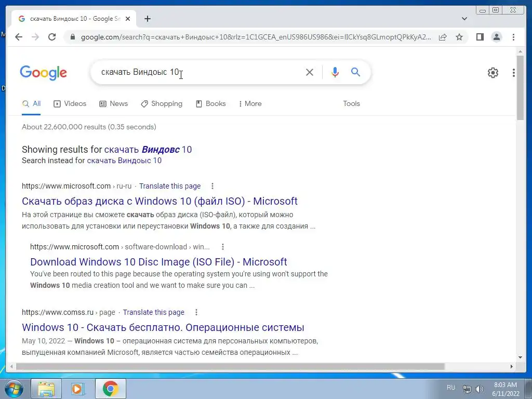
Task: Open Google quick settings gear
Action: pyautogui.click(x=493, y=73)
